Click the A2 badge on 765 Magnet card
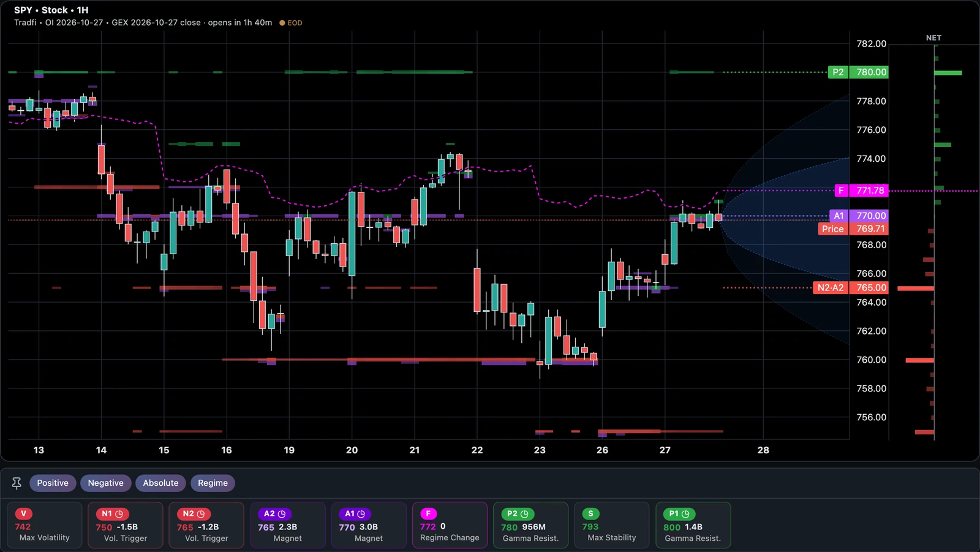The image size is (980, 552). pos(274,514)
